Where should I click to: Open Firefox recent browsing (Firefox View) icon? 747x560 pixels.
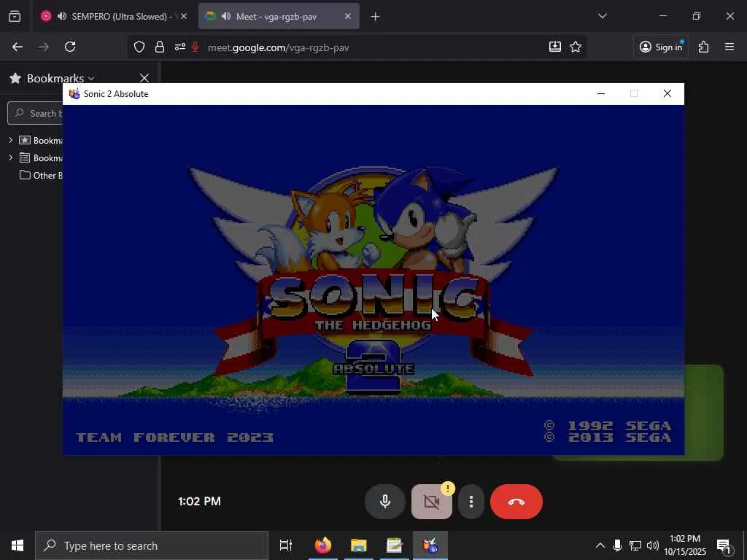[15, 16]
